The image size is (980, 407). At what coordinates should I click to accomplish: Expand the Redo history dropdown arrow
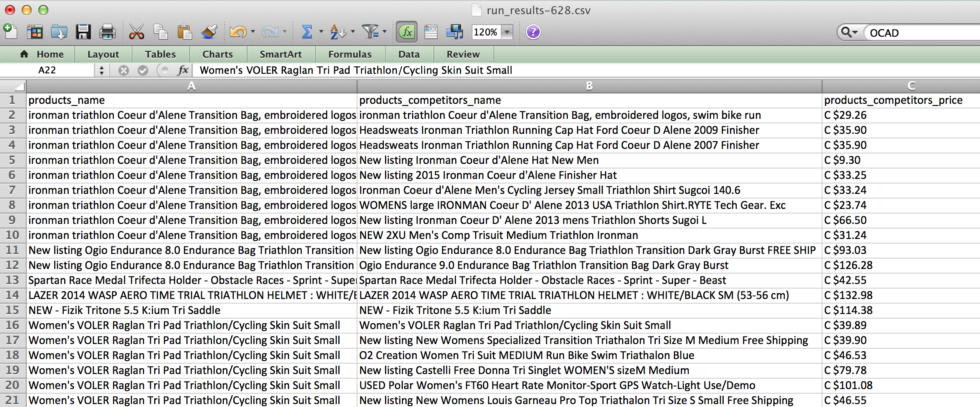click(x=285, y=32)
